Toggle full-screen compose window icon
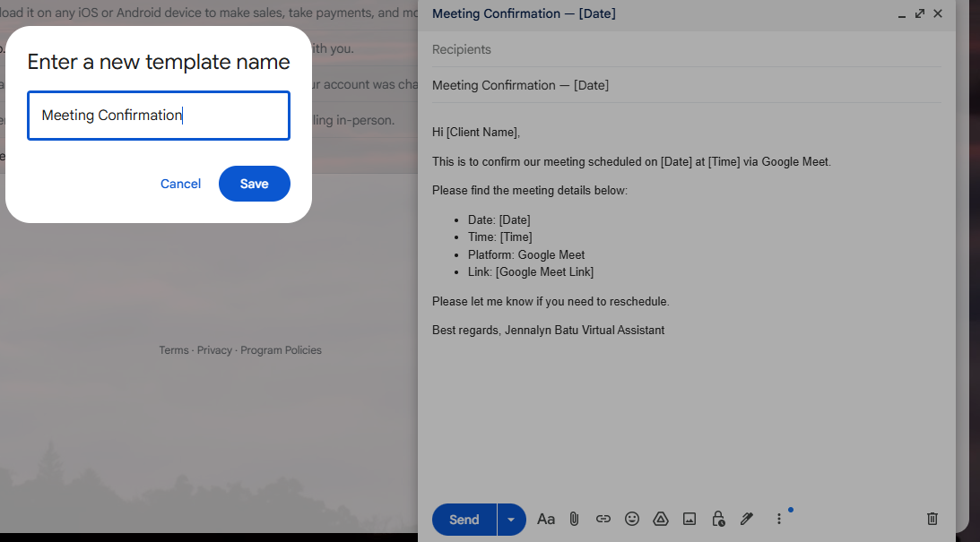Viewport: 980px width, 542px height. (919, 13)
